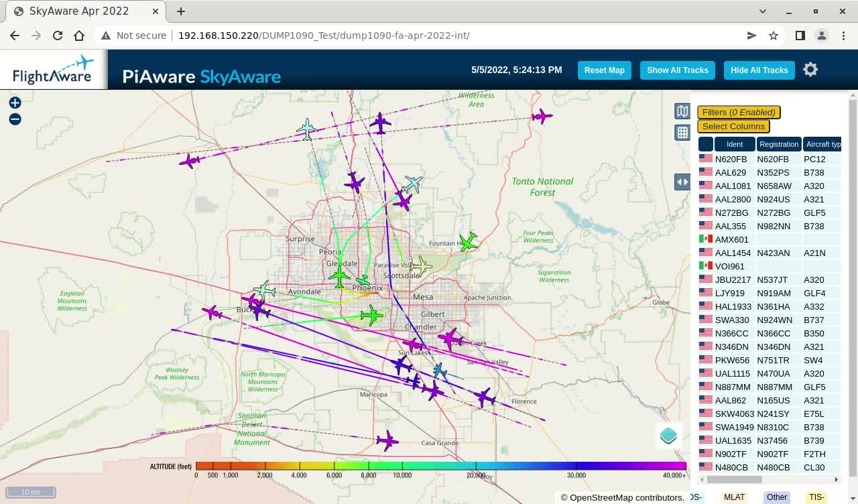Select the VOI961 row

769,266
